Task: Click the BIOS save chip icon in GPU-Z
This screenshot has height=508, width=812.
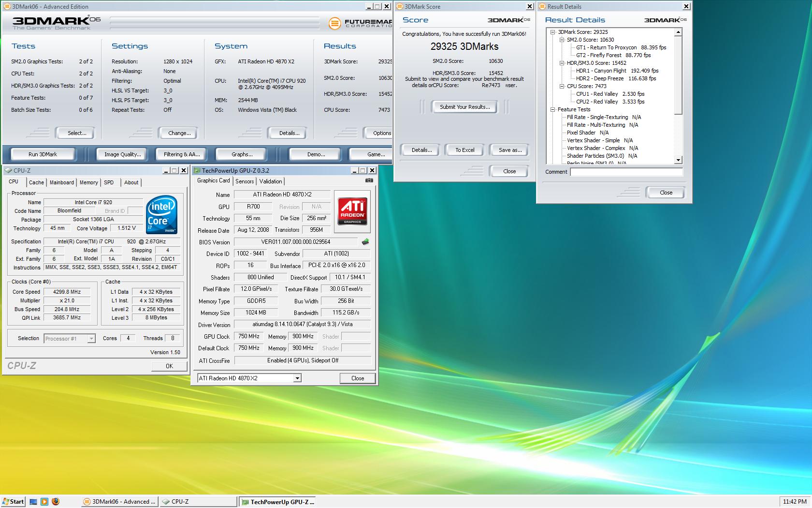Action: pyautogui.click(x=365, y=241)
